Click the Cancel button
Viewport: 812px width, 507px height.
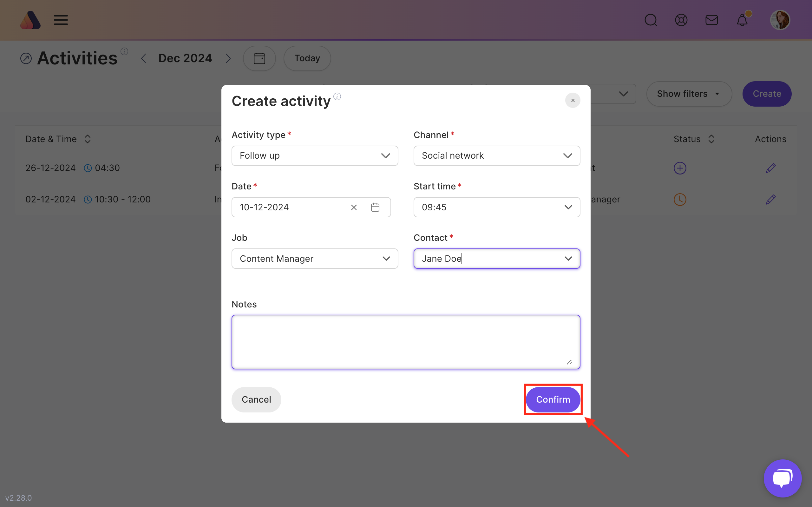pos(256,400)
